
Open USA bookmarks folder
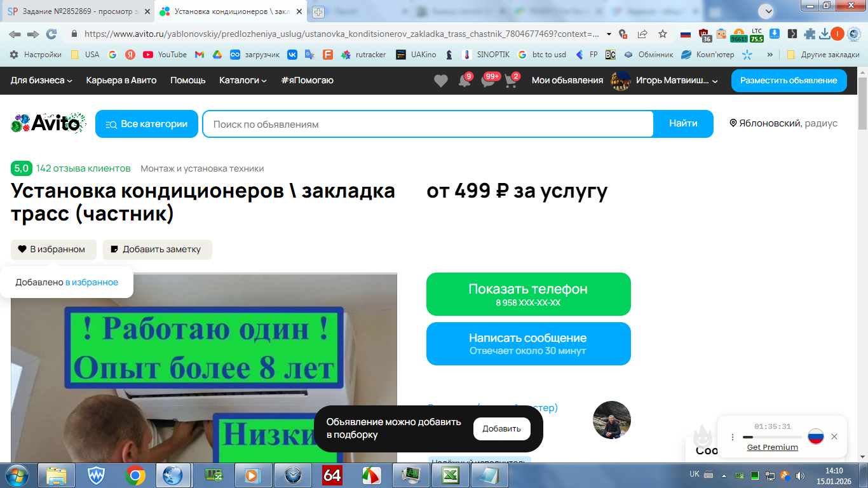pos(85,55)
